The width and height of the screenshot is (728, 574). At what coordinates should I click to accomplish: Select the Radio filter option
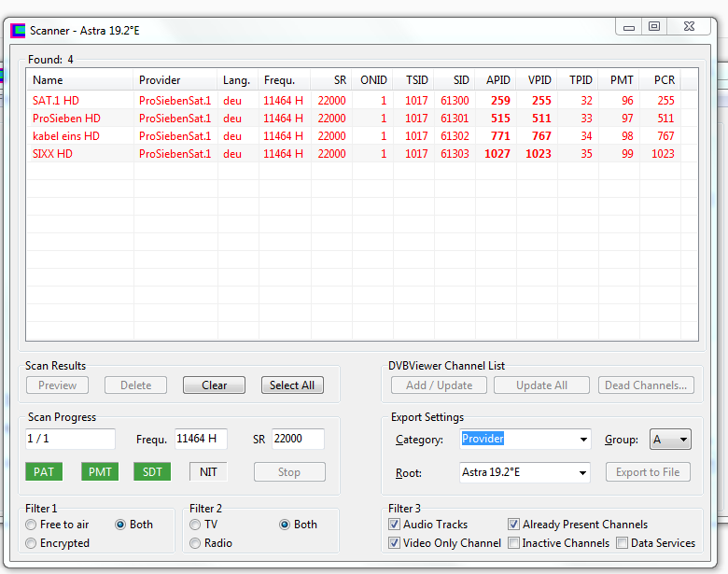click(x=196, y=543)
